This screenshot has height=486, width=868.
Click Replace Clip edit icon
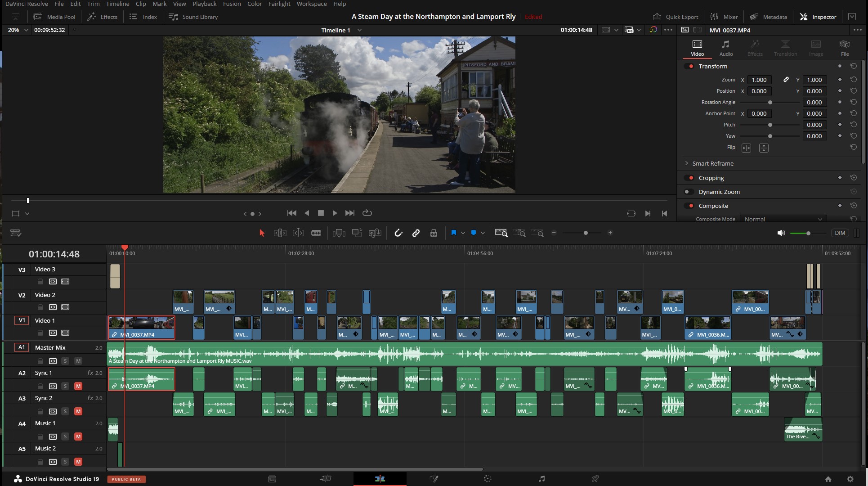(x=375, y=233)
